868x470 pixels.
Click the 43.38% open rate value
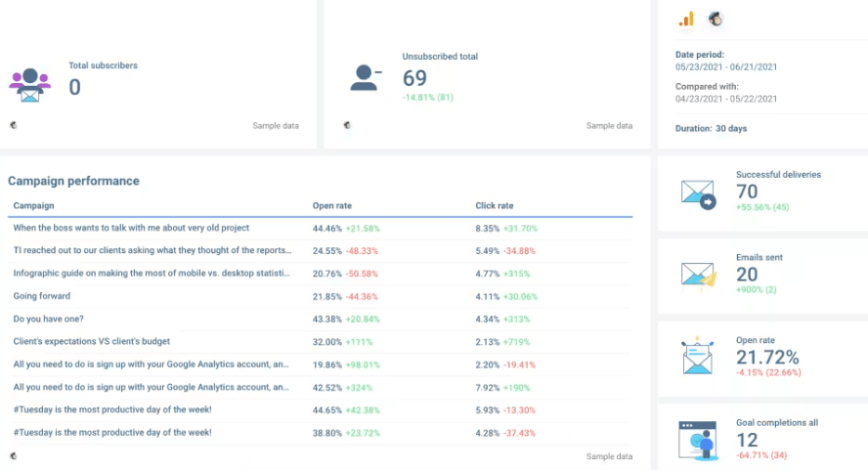(x=327, y=320)
